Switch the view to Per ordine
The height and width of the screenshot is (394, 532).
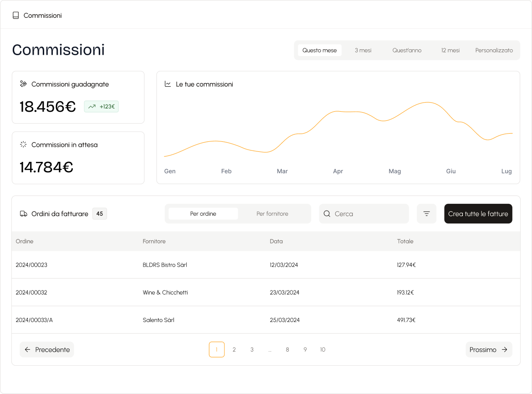point(203,214)
